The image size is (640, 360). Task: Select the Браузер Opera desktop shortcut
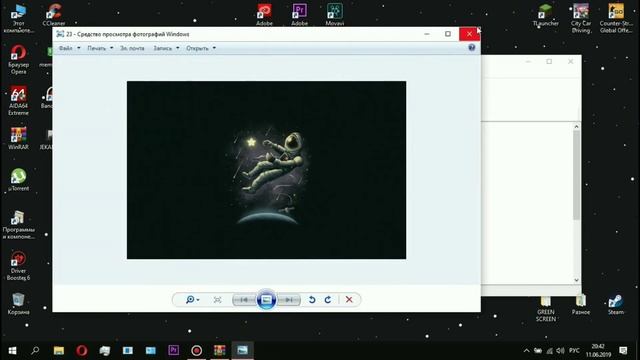(x=18, y=60)
